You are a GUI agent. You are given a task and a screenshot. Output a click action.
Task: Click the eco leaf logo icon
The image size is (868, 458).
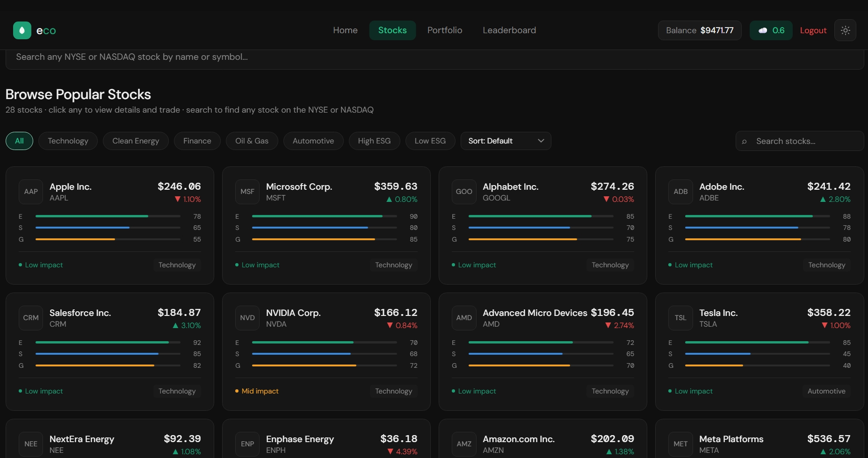click(x=22, y=30)
